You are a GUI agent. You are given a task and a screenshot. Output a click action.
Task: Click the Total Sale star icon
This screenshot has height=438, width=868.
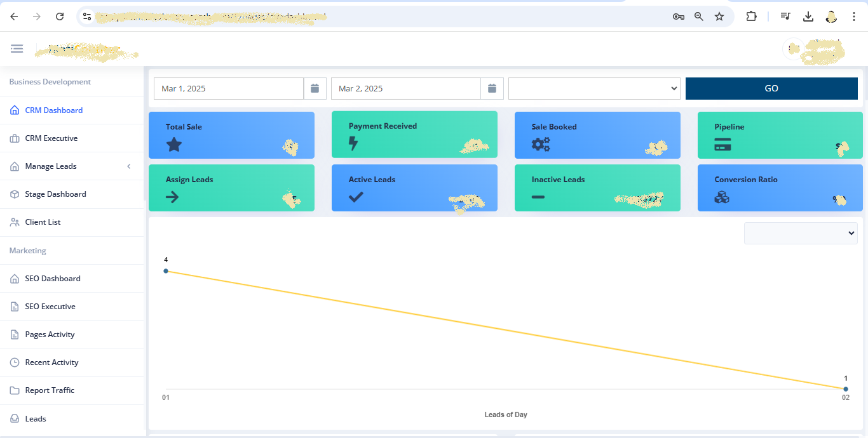174,145
